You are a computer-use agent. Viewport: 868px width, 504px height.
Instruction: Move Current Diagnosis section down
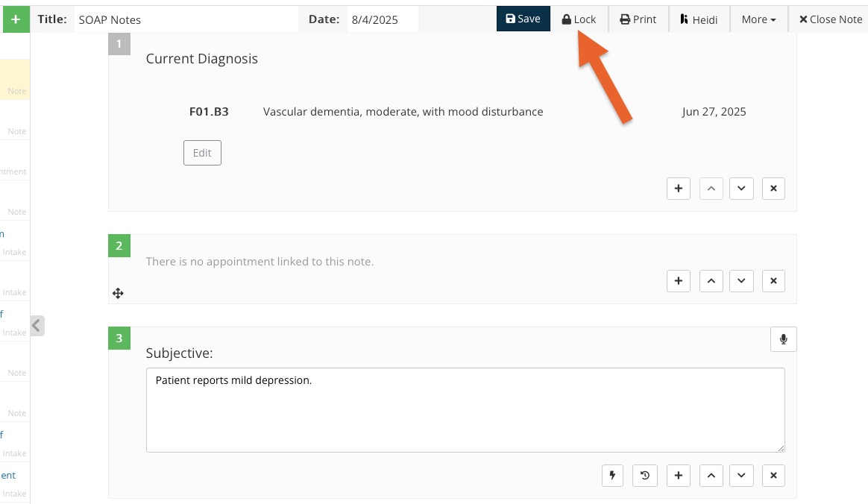741,189
